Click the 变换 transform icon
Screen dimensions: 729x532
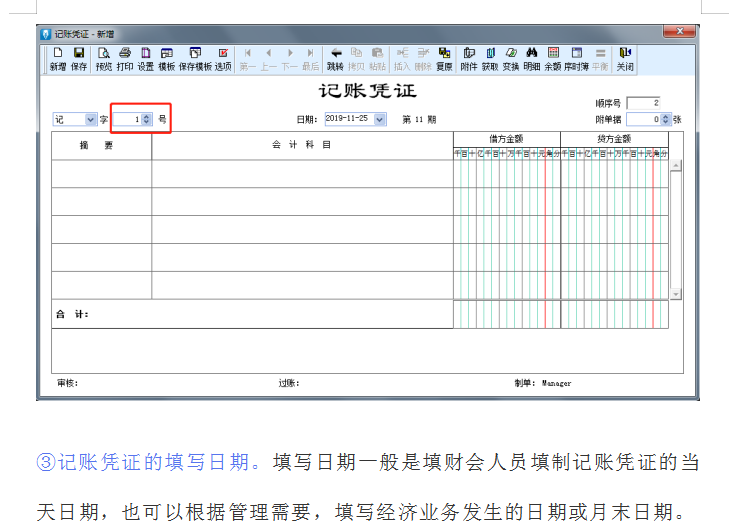(x=511, y=59)
